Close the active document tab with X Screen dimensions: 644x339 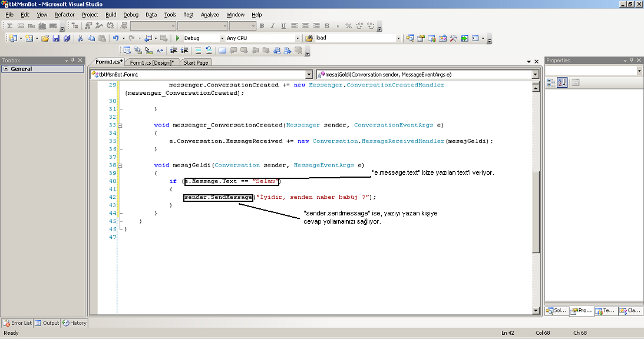click(x=536, y=62)
